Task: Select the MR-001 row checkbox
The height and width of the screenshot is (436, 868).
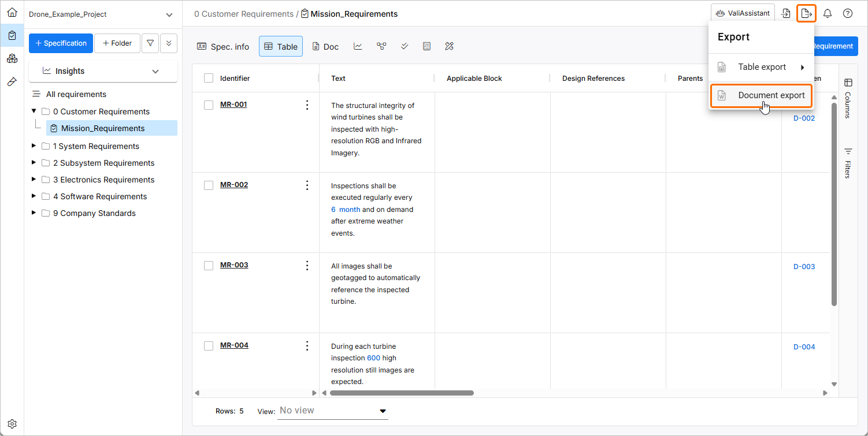Action: pos(209,105)
